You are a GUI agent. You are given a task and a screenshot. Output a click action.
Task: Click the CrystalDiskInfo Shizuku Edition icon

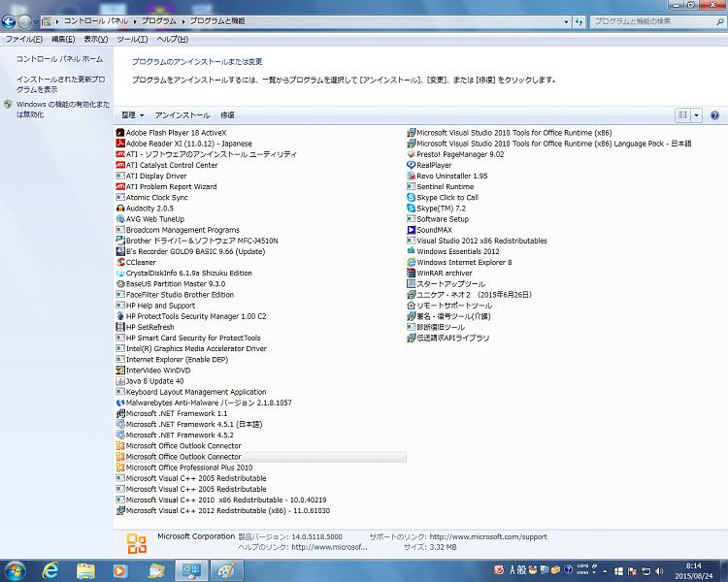tap(120, 273)
